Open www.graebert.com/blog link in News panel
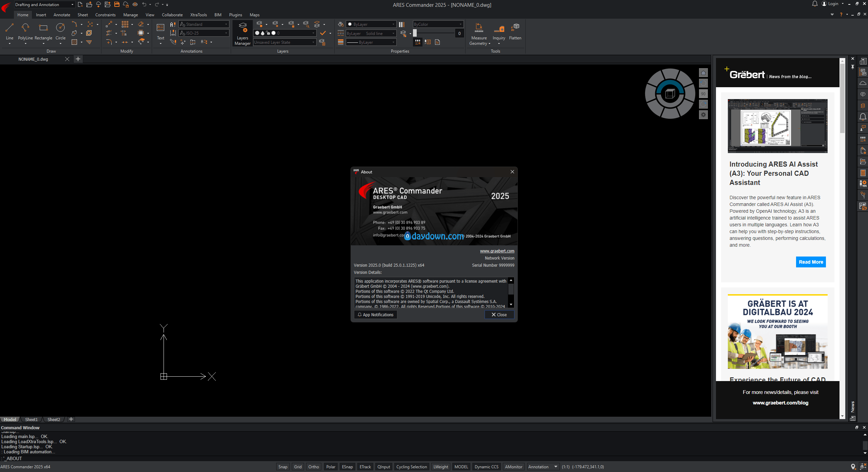 click(x=780, y=403)
